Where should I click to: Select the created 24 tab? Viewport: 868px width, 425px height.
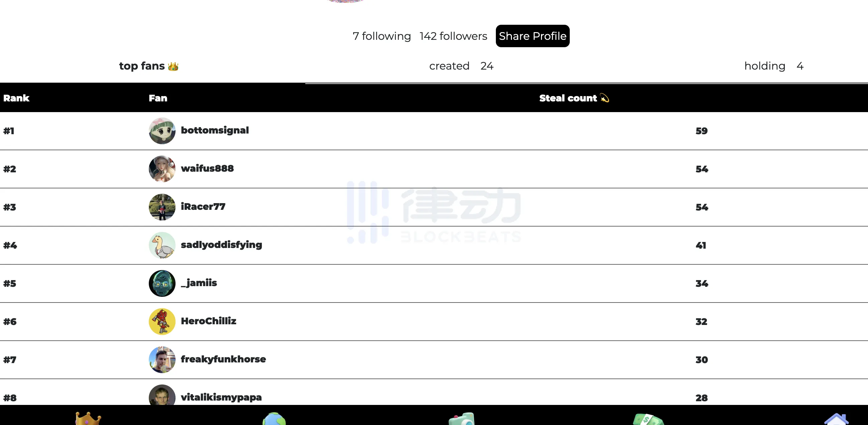pyautogui.click(x=462, y=66)
